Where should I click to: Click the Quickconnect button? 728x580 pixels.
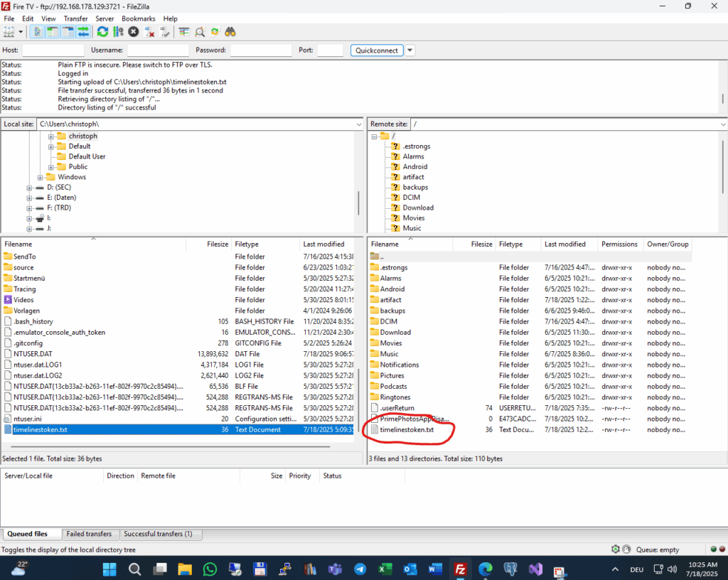click(377, 50)
